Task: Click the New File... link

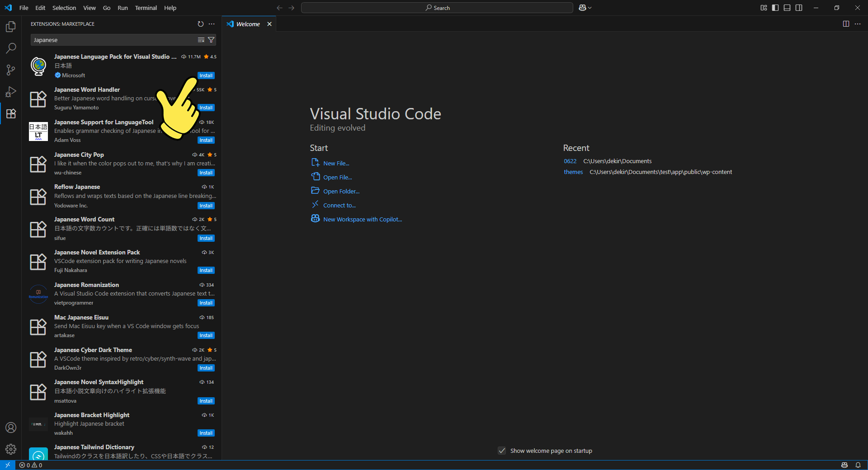Action: [x=336, y=163]
